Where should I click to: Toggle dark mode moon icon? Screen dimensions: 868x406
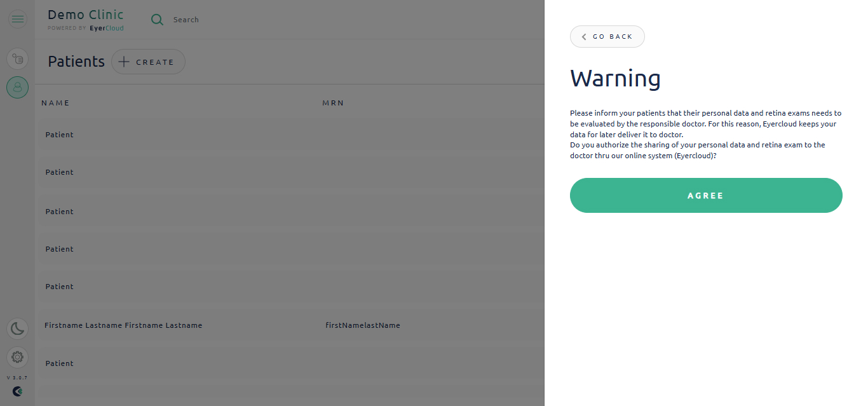click(17, 328)
